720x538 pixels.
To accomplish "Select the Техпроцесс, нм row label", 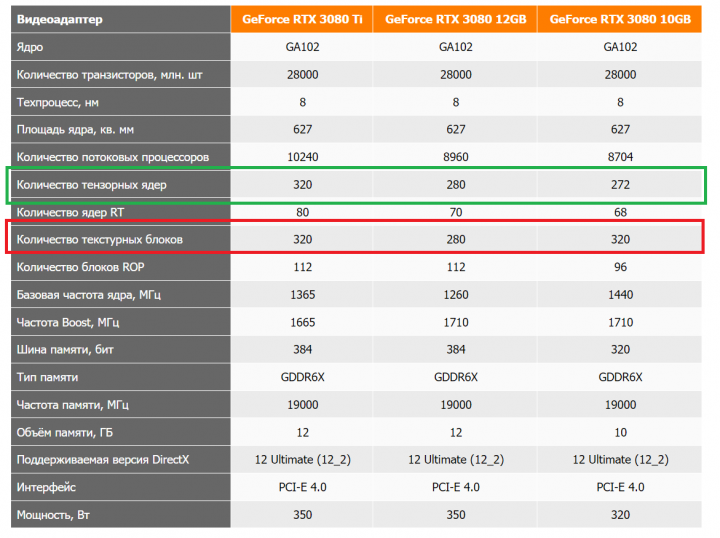I will pyautogui.click(x=58, y=102).
